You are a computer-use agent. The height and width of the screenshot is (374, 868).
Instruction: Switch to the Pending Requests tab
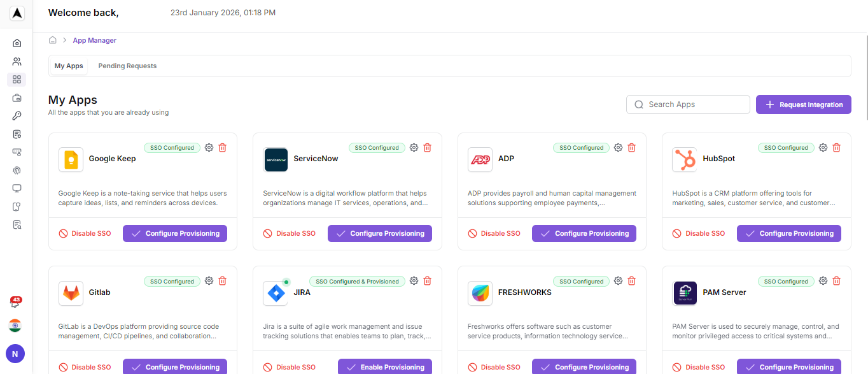coord(127,66)
